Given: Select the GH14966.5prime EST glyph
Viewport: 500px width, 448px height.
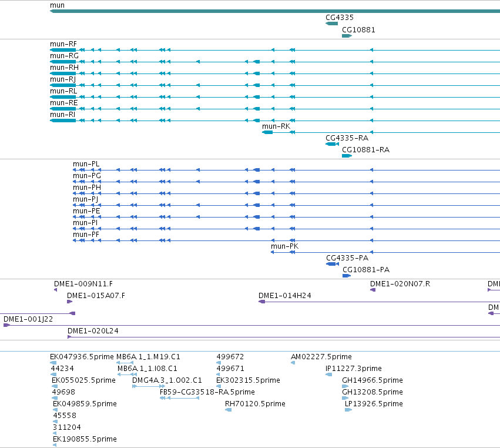Looking at the screenshot, I should tap(345, 386).
